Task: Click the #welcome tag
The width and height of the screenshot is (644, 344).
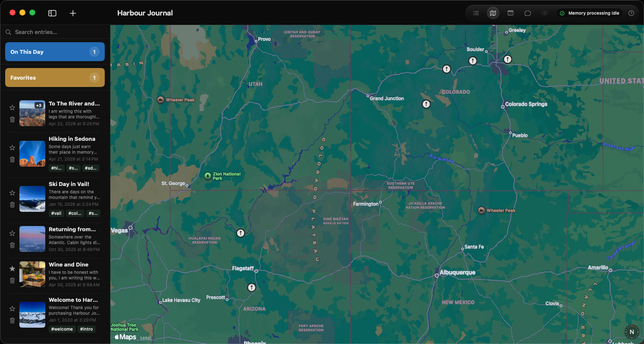Action: coord(62,329)
